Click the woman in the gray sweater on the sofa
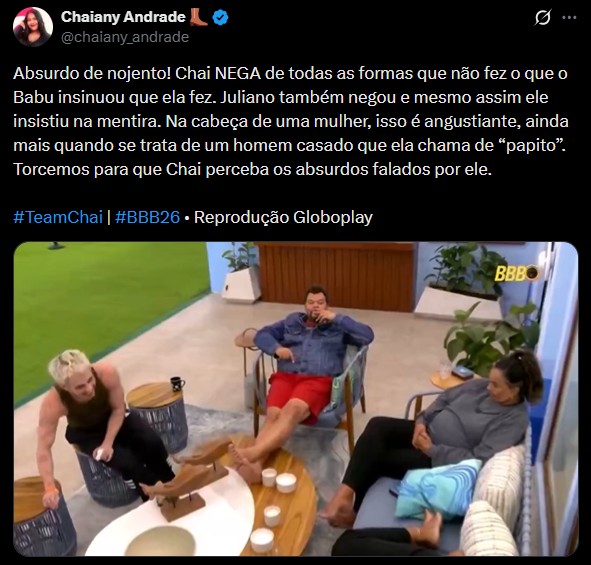Image resolution: width=591 pixels, height=565 pixels. point(437,439)
